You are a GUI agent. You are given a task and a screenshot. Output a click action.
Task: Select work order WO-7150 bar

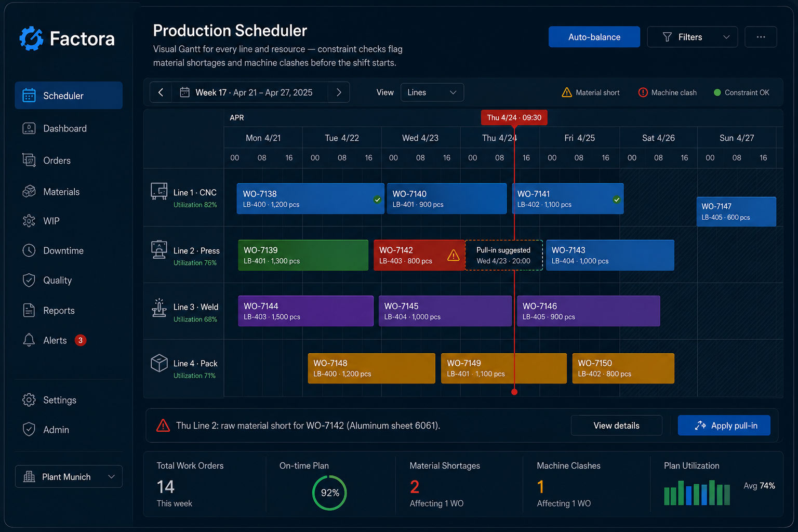pos(623,368)
